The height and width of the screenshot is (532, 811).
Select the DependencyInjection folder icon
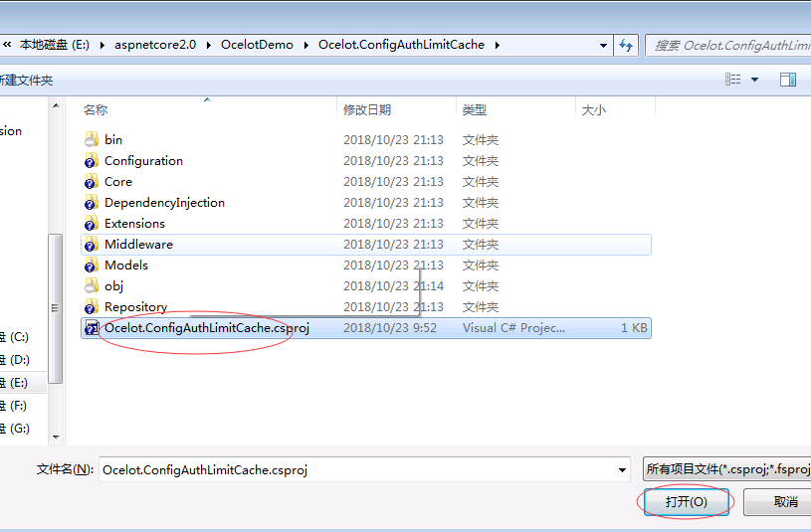(x=91, y=203)
